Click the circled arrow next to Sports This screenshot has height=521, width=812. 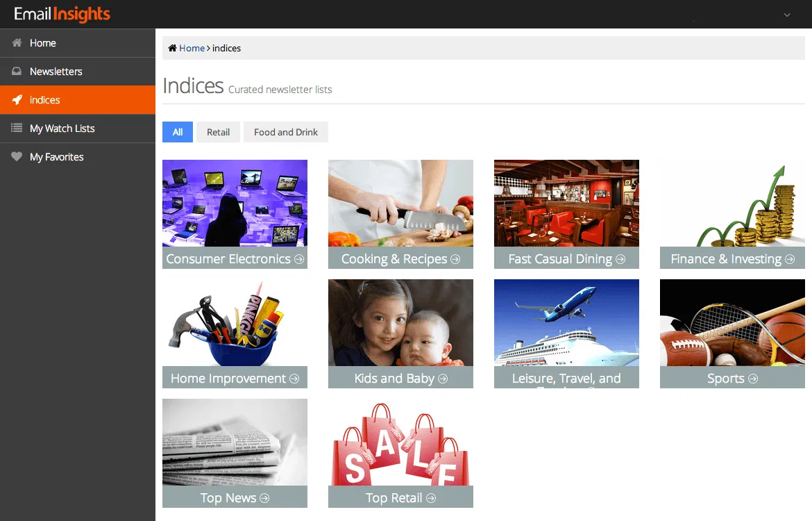(753, 379)
